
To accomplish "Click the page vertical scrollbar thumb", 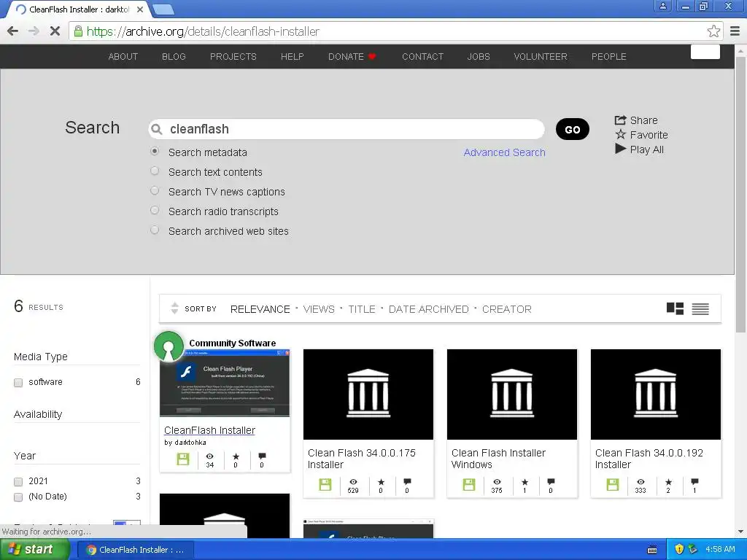I will pos(740,194).
